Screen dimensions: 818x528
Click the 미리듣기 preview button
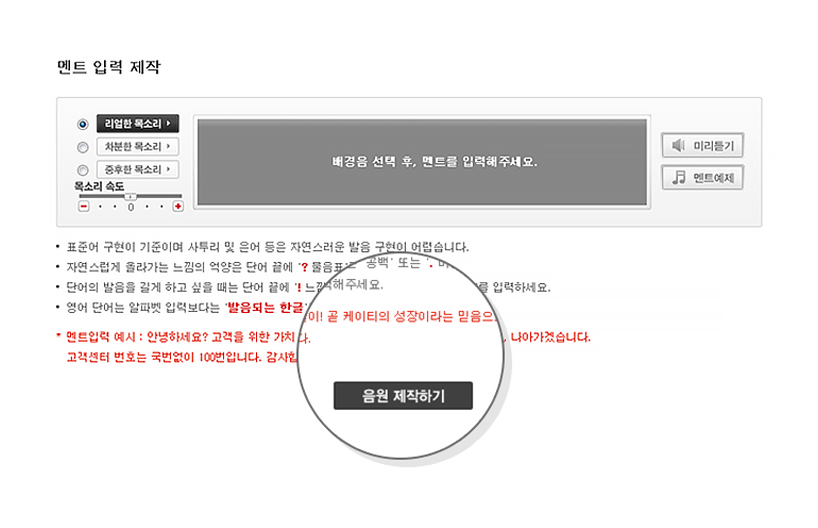702,146
